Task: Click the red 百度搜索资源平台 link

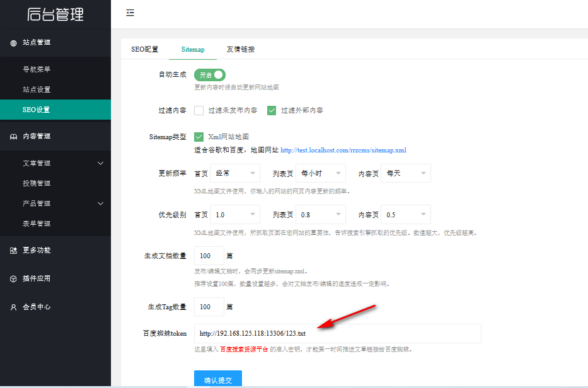Action: (x=244, y=349)
